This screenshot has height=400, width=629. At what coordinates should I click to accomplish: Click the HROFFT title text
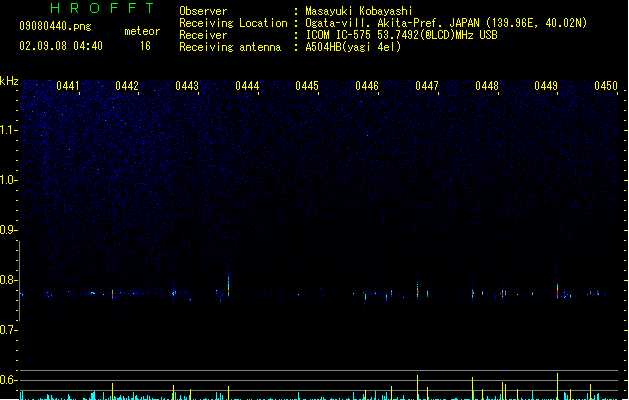coord(103,8)
